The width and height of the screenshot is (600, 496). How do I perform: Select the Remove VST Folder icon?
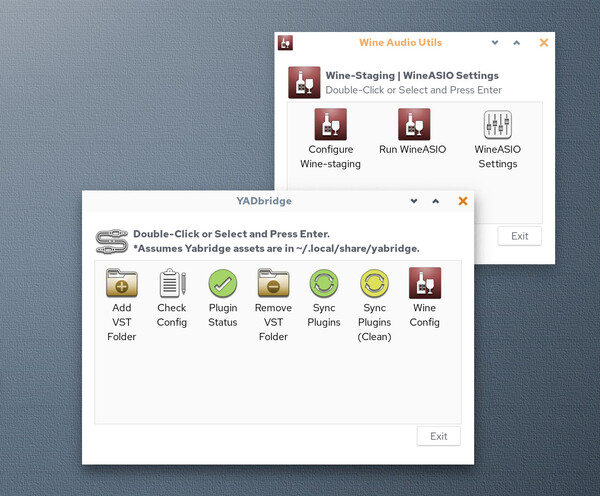click(273, 283)
